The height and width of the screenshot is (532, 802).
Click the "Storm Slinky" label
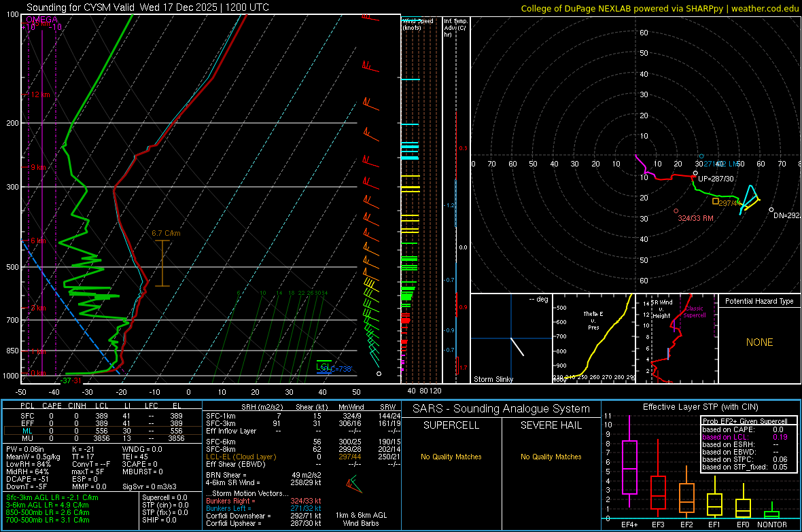pos(493,379)
